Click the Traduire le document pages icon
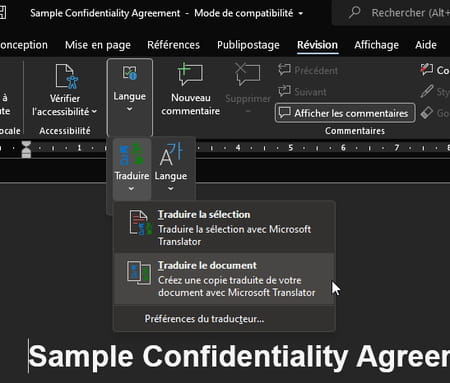 pos(139,273)
